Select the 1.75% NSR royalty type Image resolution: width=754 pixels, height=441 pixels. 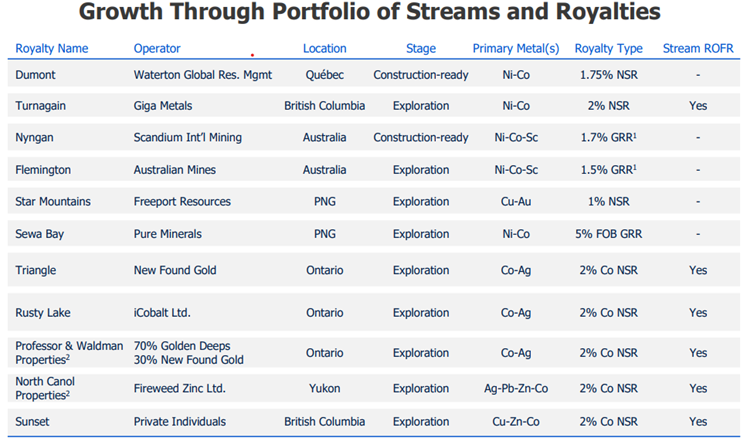[x=608, y=75]
